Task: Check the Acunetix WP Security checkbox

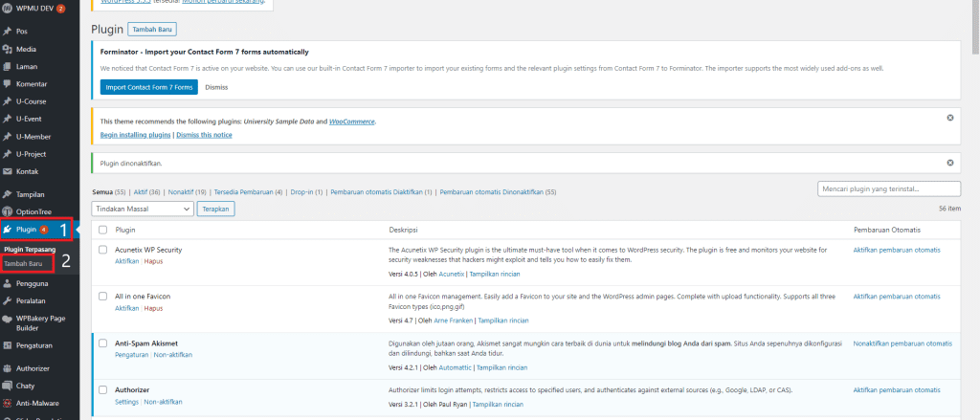Action: click(103, 250)
